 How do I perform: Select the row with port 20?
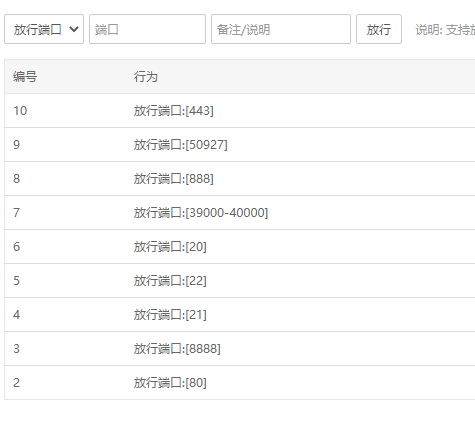point(240,247)
